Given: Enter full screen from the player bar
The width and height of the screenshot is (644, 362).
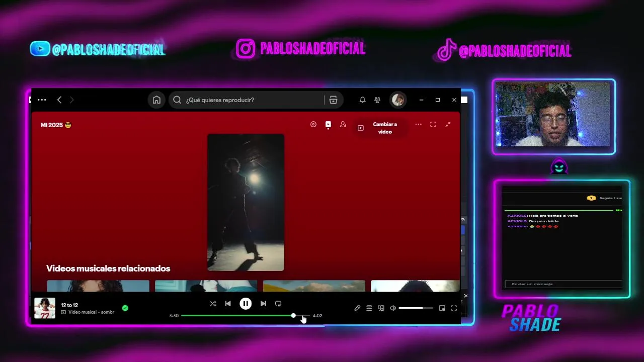Looking at the screenshot, I should (x=454, y=308).
